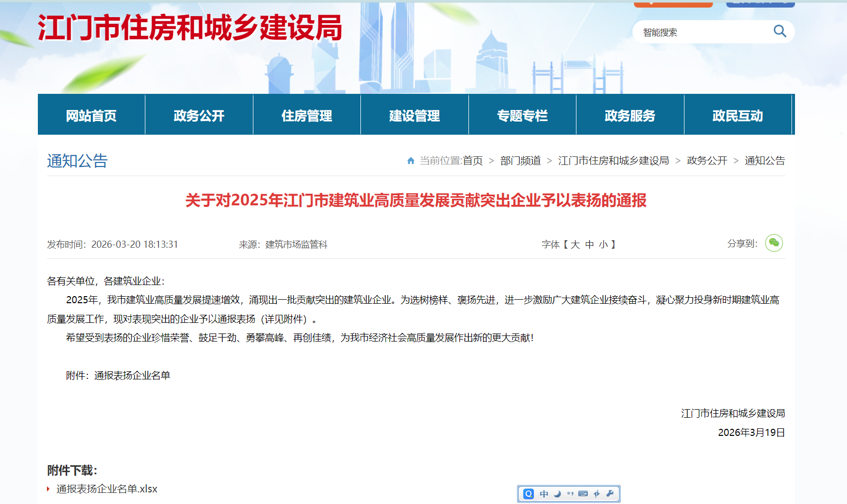Image resolution: width=847 pixels, height=504 pixels.
Task: Open IME settings wrench icon
Action: tap(610, 494)
